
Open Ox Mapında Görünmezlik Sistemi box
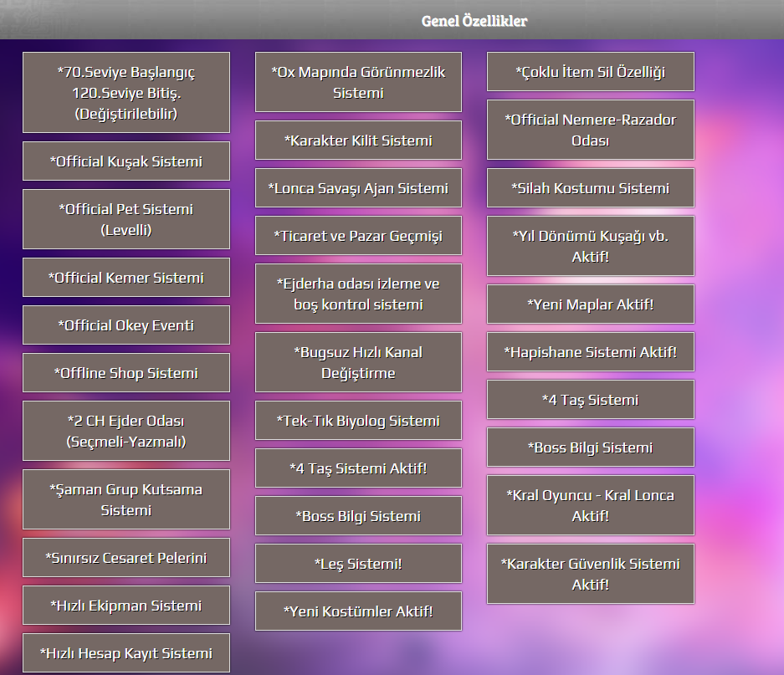[358, 82]
